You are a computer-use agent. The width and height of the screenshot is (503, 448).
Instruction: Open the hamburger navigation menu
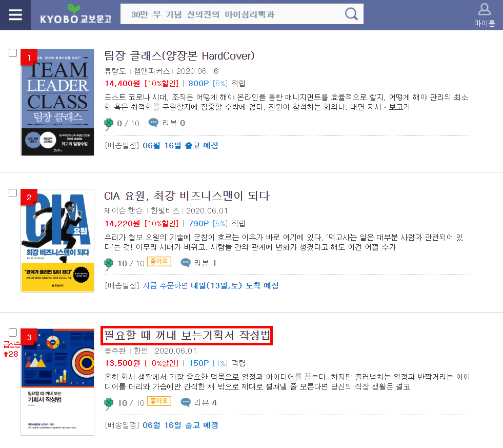15,14
